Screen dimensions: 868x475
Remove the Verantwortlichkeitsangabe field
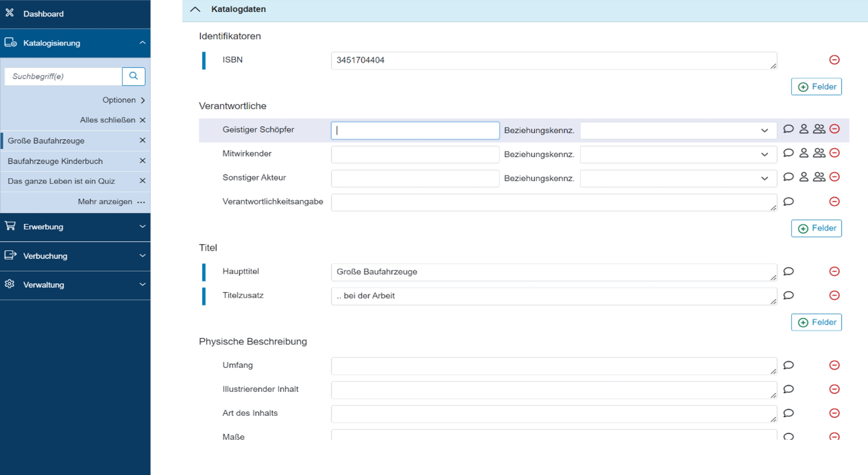tap(834, 202)
